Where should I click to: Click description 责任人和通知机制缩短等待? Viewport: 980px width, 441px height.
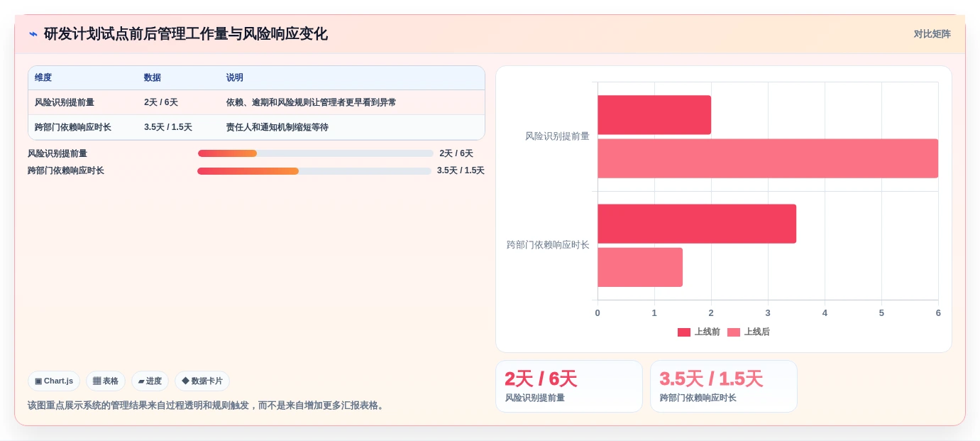click(x=277, y=127)
